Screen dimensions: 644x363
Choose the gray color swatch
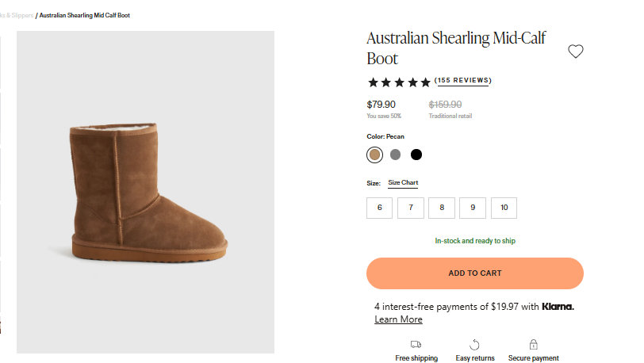[396, 155]
